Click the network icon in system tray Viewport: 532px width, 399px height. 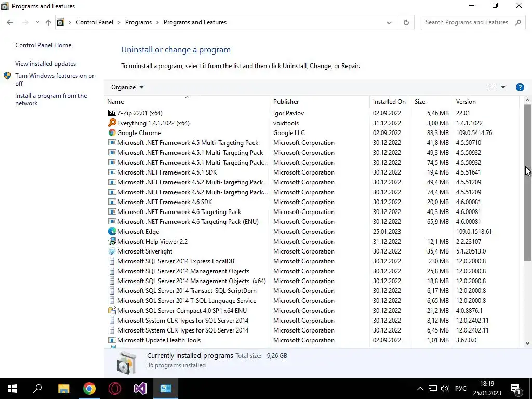click(x=433, y=389)
